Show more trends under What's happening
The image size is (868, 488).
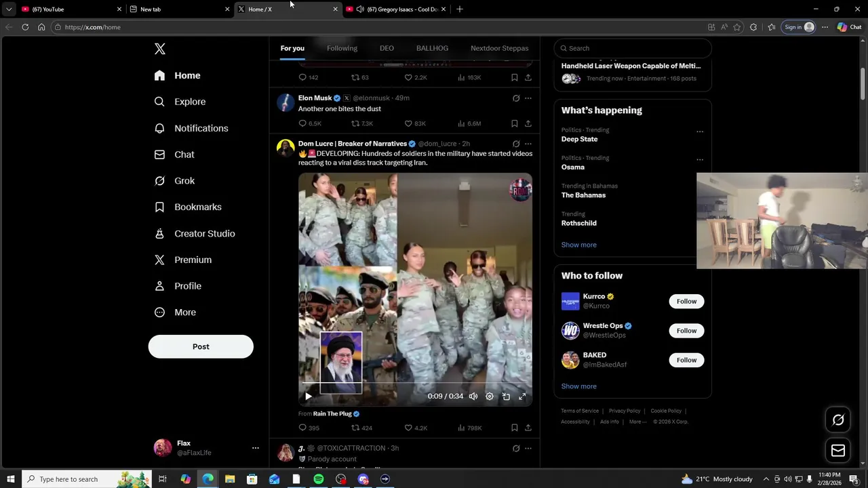pos(578,245)
